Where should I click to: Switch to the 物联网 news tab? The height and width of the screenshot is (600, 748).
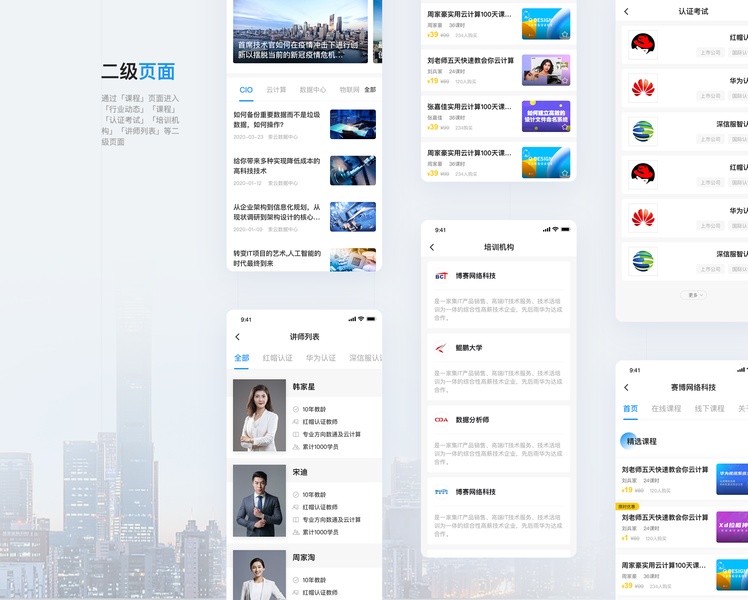click(x=350, y=90)
